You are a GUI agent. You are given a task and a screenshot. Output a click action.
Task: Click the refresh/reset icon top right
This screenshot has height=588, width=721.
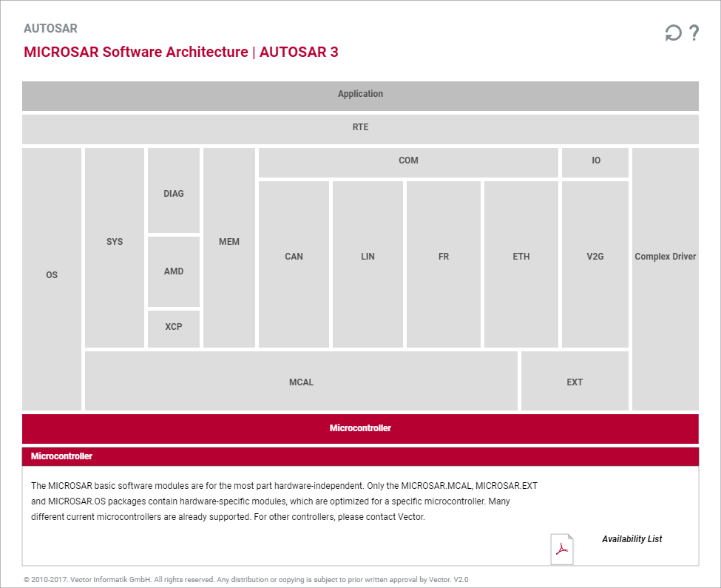pyautogui.click(x=673, y=33)
